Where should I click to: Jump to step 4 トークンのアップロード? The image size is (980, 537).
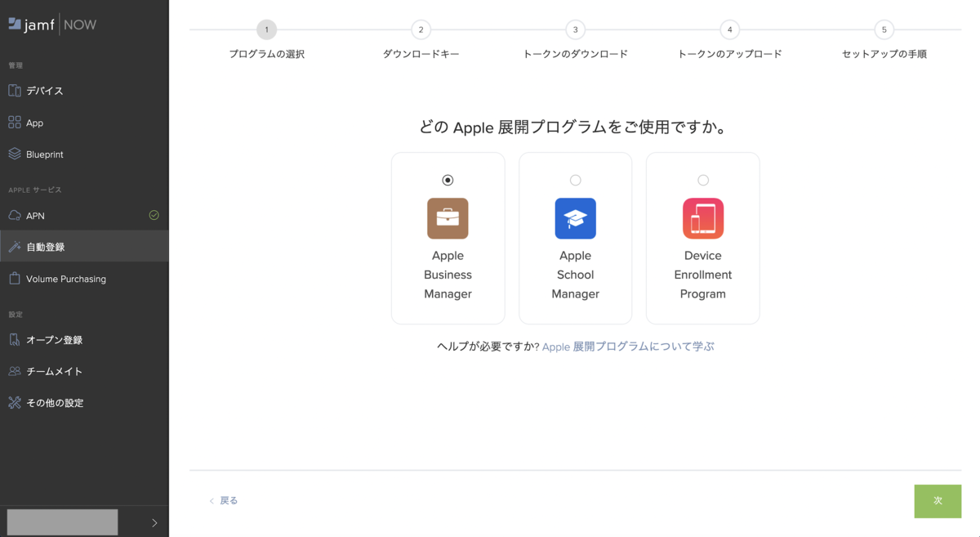coord(729,29)
